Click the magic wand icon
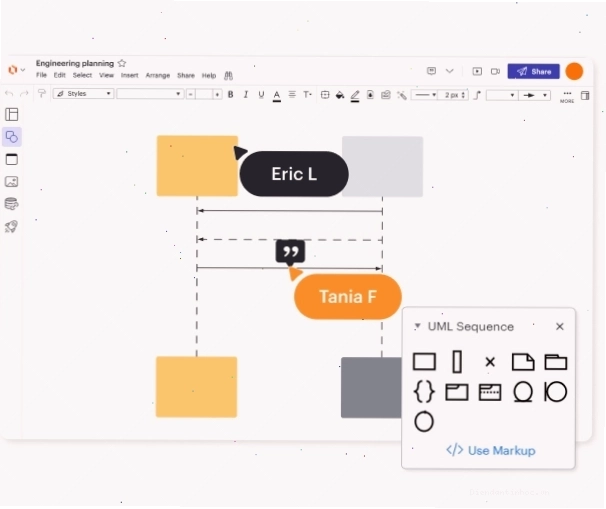The width and height of the screenshot is (606, 509). pos(402,95)
